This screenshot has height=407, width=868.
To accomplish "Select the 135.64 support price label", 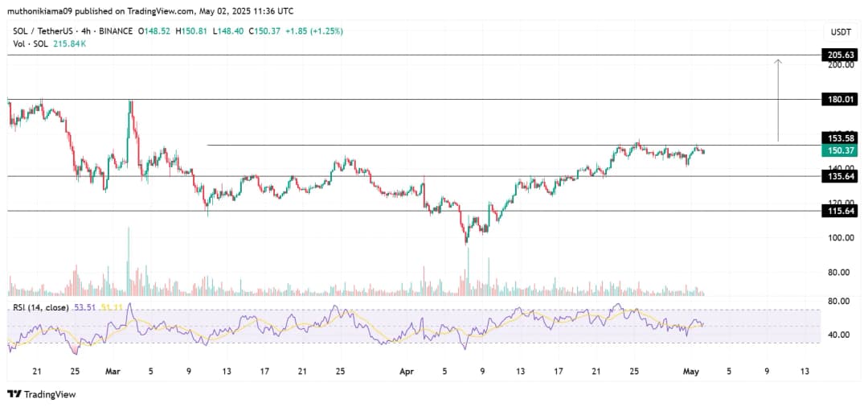I will pyautogui.click(x=837, y=175).
